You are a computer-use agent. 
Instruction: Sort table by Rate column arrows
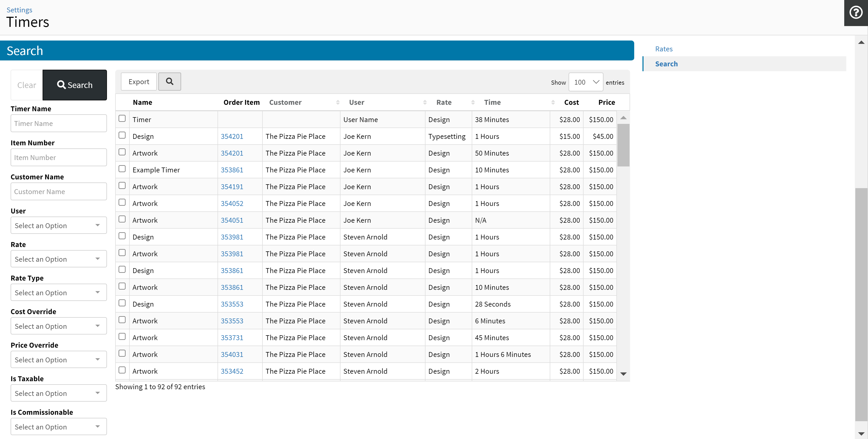473,102
